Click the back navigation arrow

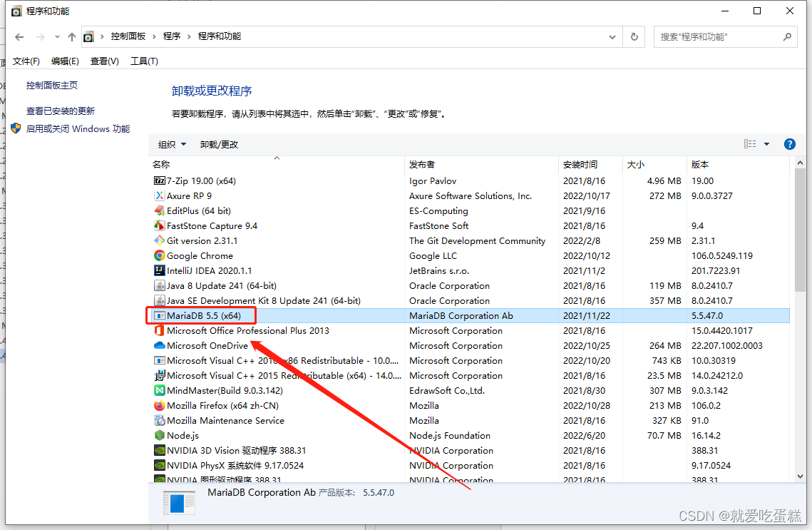pos(19,37)
